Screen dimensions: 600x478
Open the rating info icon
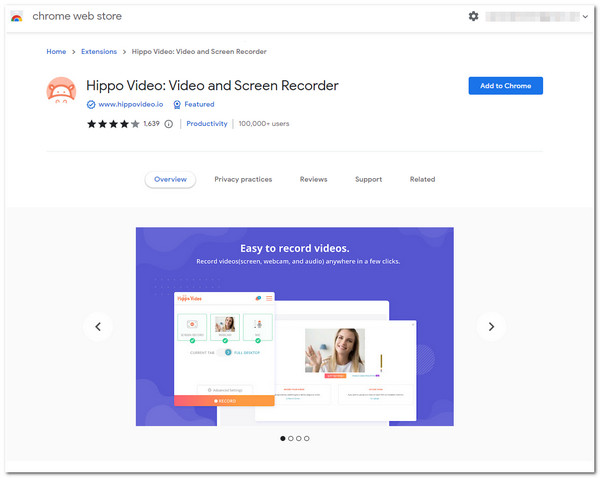point(168,124)
